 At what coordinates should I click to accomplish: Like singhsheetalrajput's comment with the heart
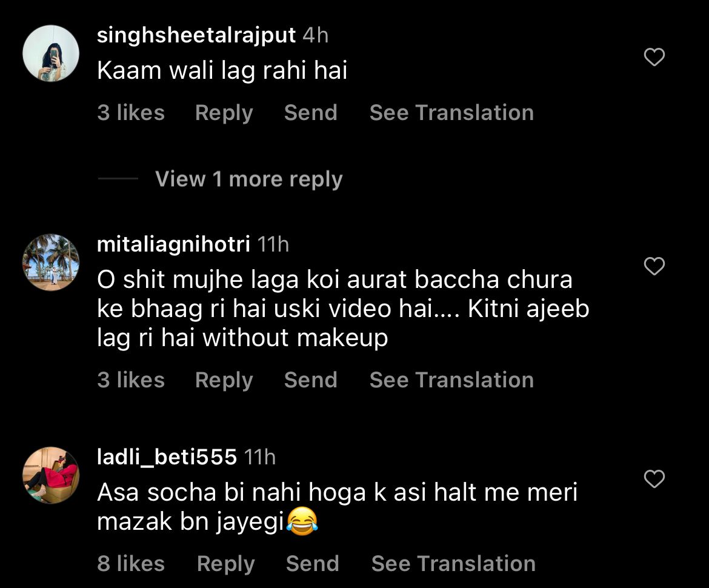click(x=654, y=58)
